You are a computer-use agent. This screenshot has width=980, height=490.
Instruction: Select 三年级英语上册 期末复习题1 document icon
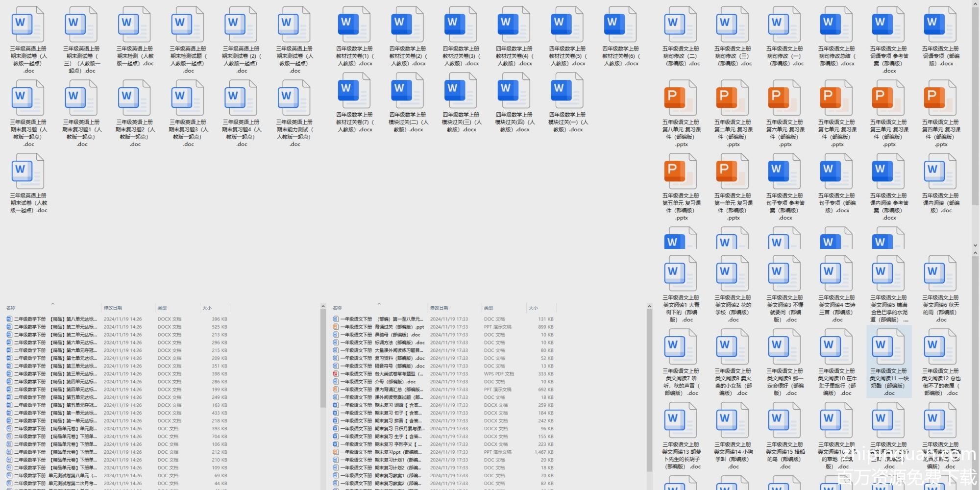click(x=81, y=99)
